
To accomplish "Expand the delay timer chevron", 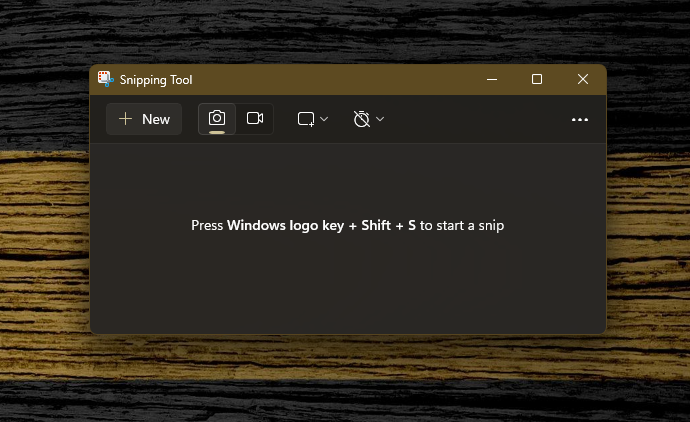I will [380, 119].
